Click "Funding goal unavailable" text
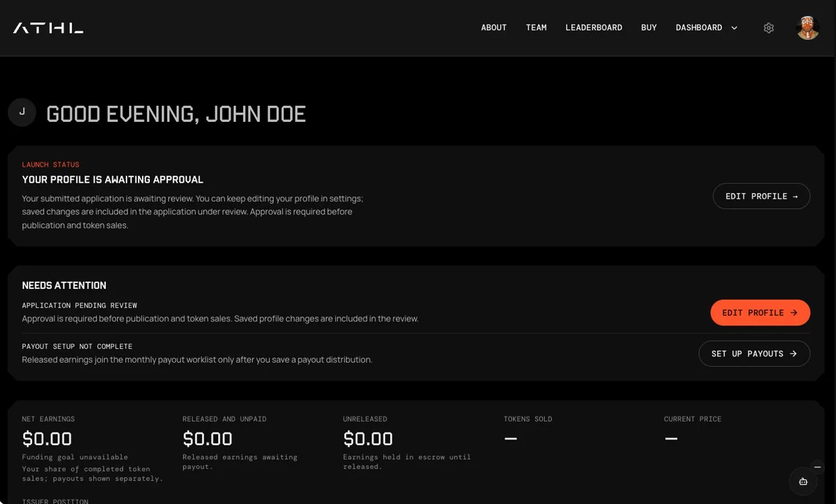This screenshot has height=504, width=836. pos(75,457)
